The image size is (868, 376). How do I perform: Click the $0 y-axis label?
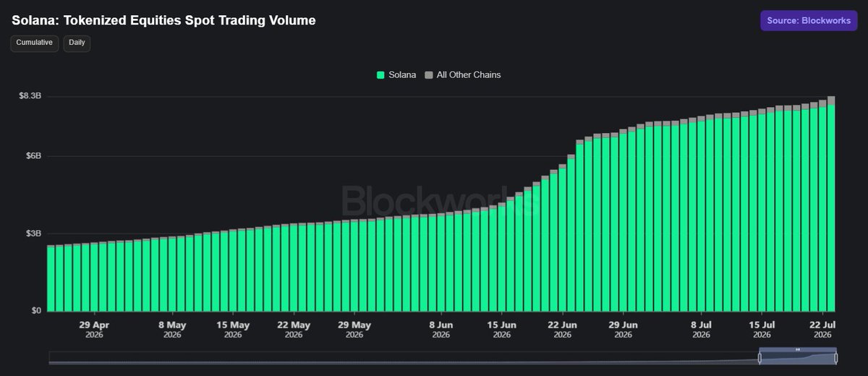pos(35,311)
